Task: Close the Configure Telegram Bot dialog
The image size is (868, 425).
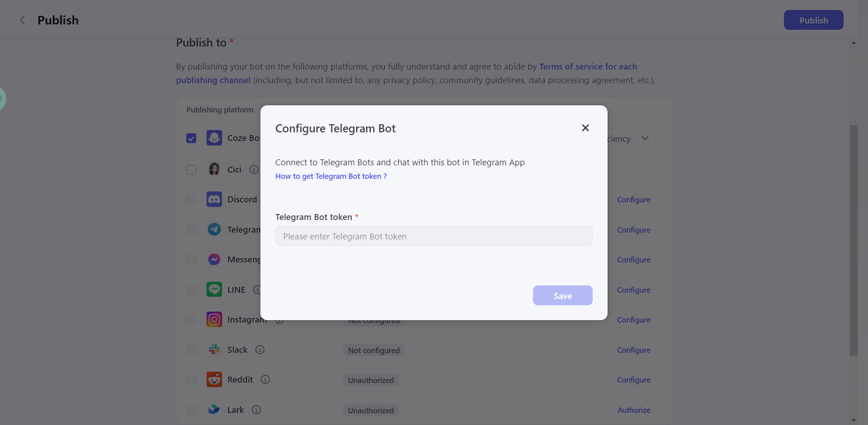Action: [x=585, y=128]
